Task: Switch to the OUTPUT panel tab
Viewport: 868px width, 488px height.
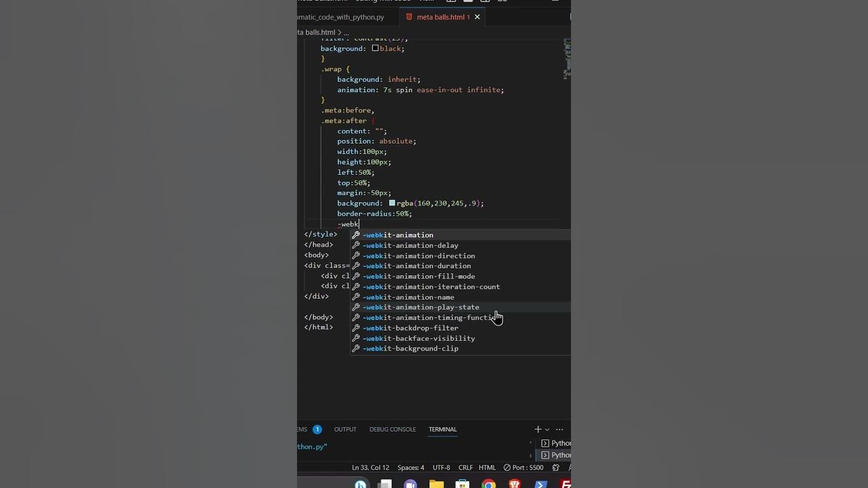Action: pos(345,429)
